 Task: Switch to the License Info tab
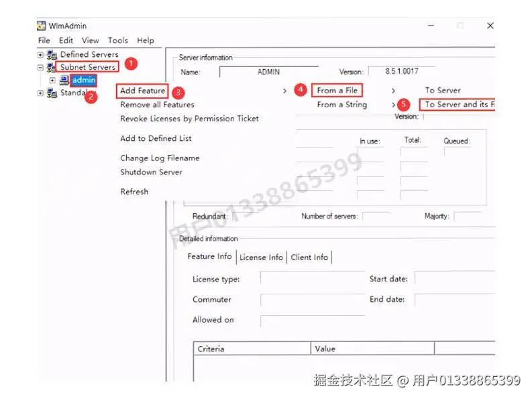(261, 258)
